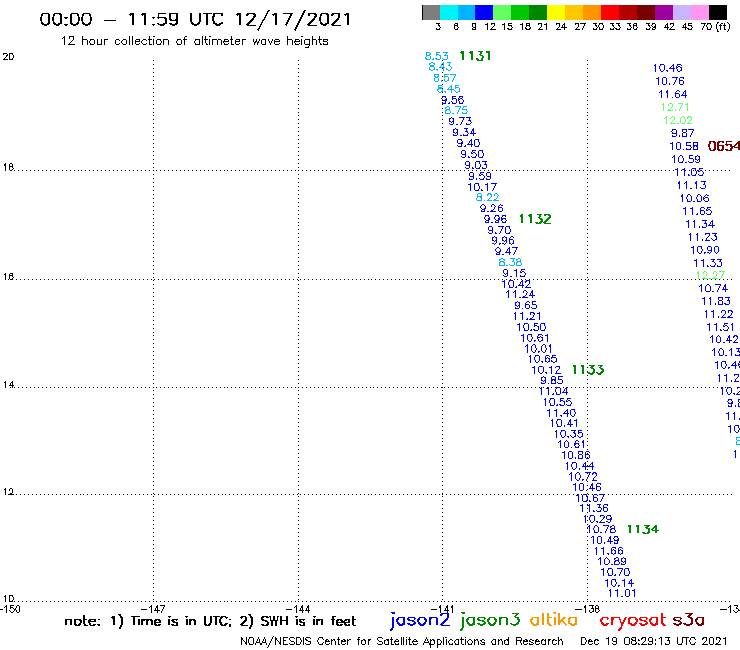Select the light blue 8.22 reading

(488, 198)
